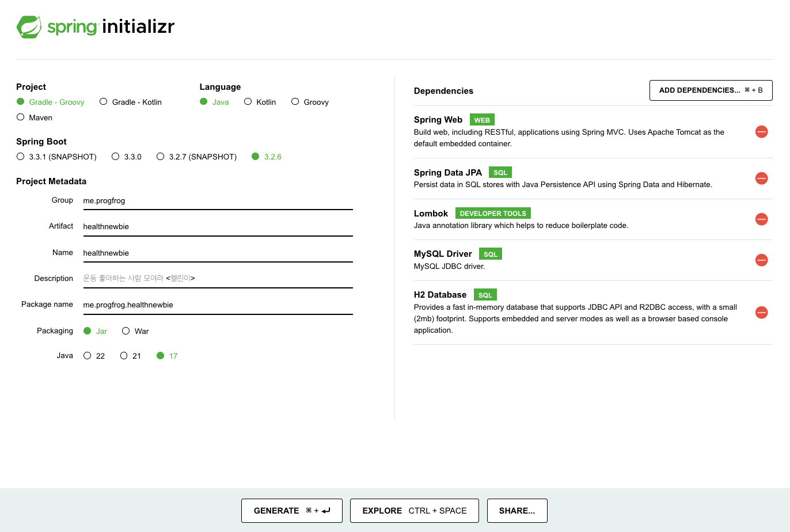The width and height of the screenshot is (790, 532).
Task: Select Java as the language
Action: pos(214,102)
